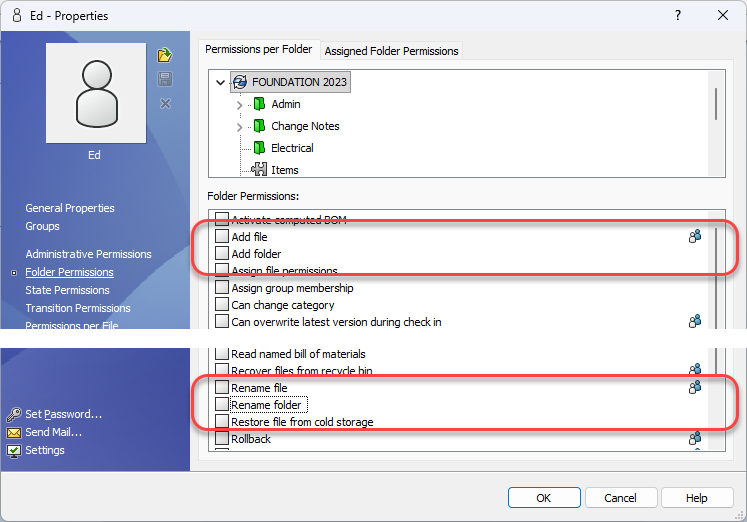Click the Set Password key icon
747x522 pixels.
pyautogui.click(x=14, y=414)
